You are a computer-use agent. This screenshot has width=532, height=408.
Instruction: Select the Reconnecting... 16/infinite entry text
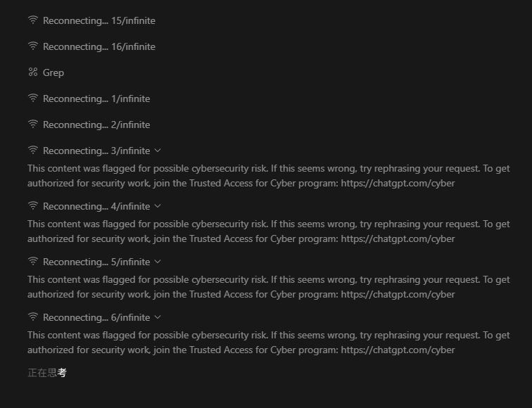tap(99, 47)
